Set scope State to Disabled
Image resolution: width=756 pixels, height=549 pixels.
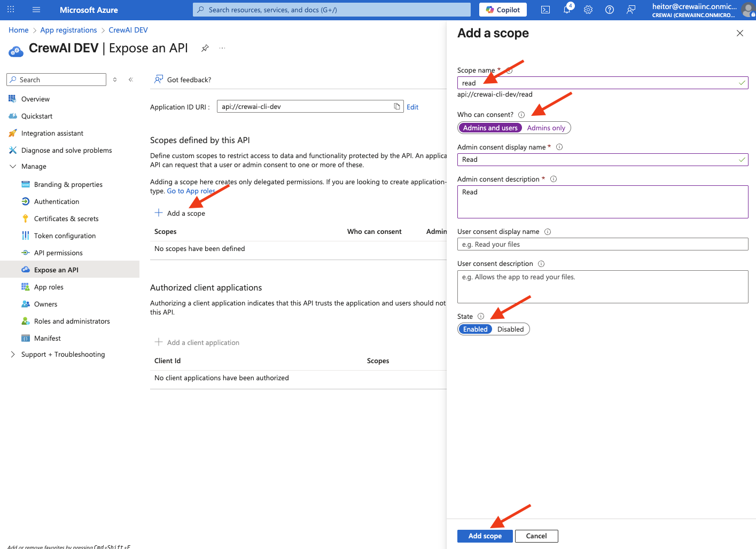pyautogui.click(x=510, y=329)
